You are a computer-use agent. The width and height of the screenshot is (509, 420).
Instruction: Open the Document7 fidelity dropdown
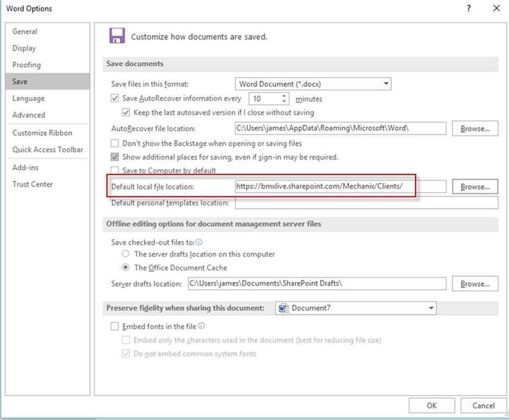pos(356,308)
